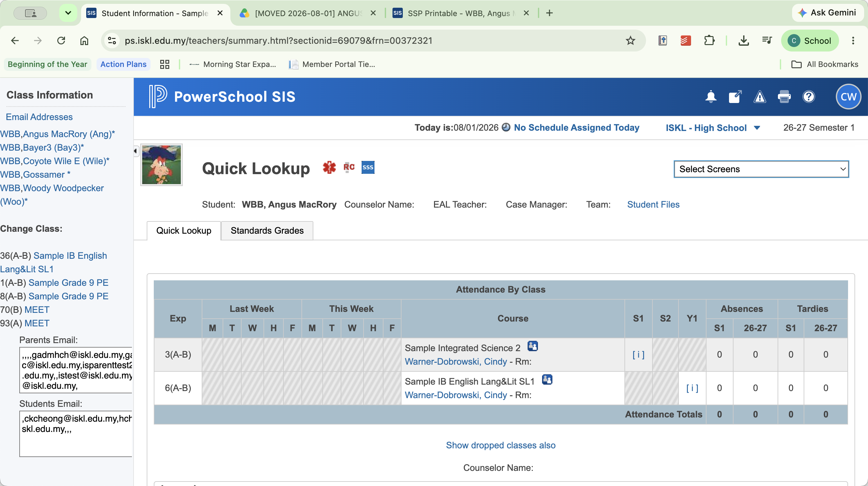This screenshot has height=486, width=868.
Task: Open the School profile chip in Chrome
Action: tap(810, 41)
